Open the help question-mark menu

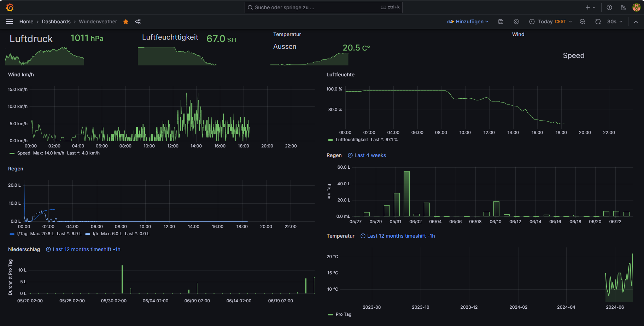tap(609, 7)
